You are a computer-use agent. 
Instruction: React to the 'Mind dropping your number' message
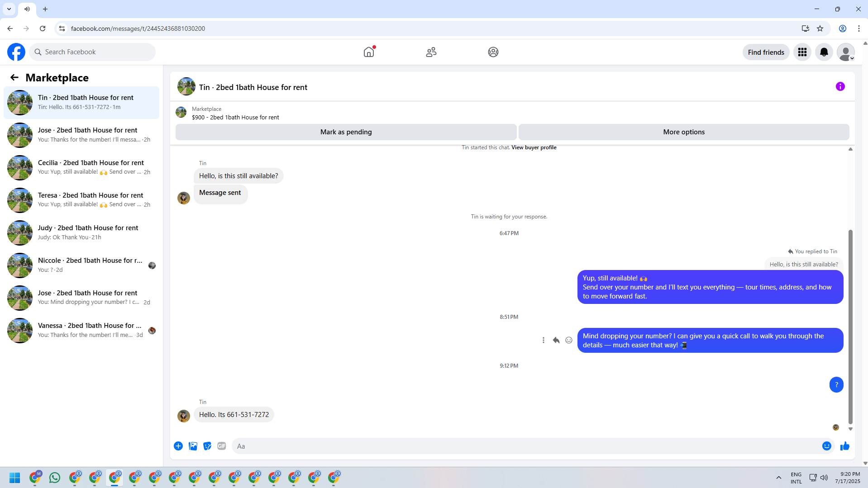(x=569, y=340)
